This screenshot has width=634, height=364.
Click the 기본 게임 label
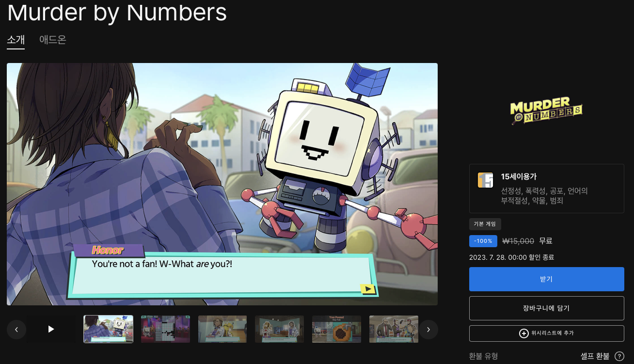pyautogui.click(x=485, y=224)
